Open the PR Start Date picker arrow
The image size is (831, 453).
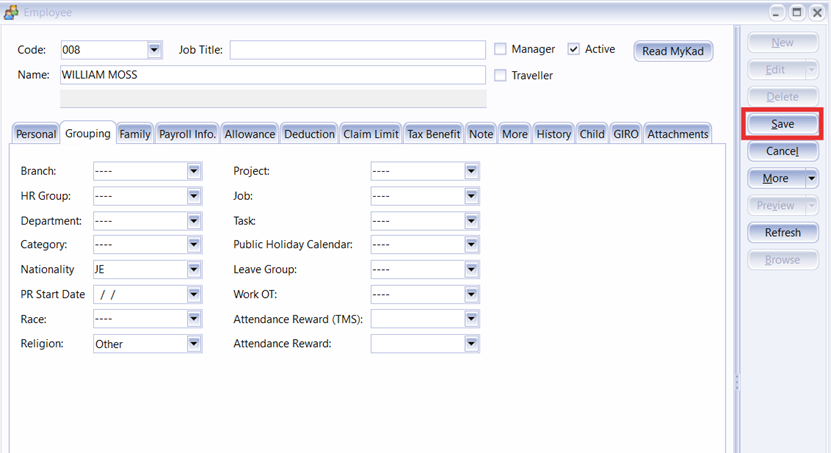(194, 295)
